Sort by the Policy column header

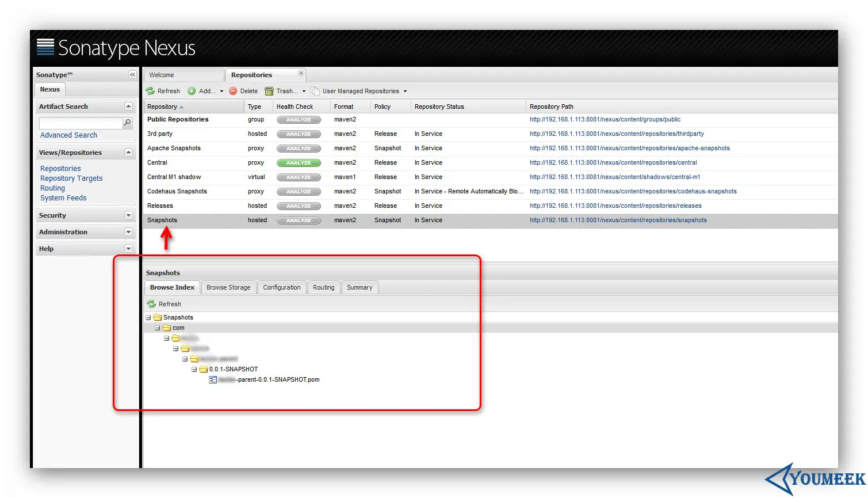coord(391,107)
